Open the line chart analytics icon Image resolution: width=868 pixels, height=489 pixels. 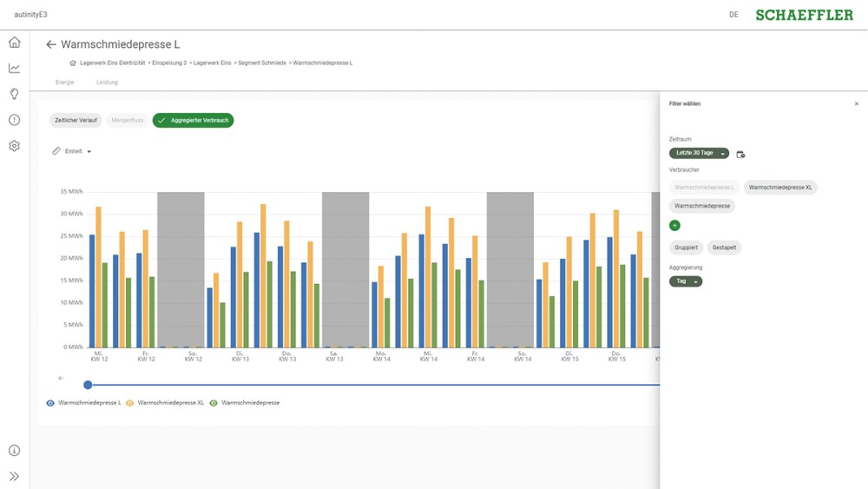point(14,69)
